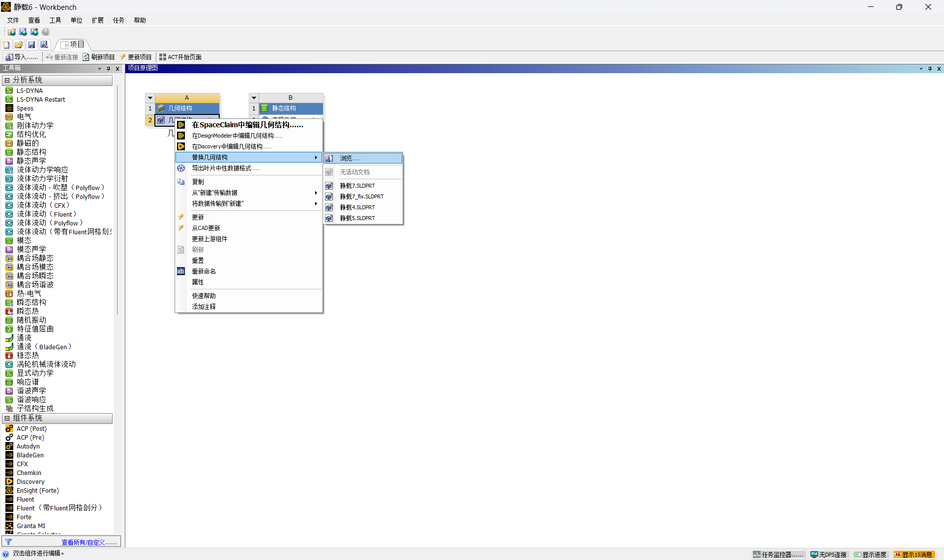Click 显示15消息 show messages button
The height and width of the screenshot is (560, 944).
point(914,554)
